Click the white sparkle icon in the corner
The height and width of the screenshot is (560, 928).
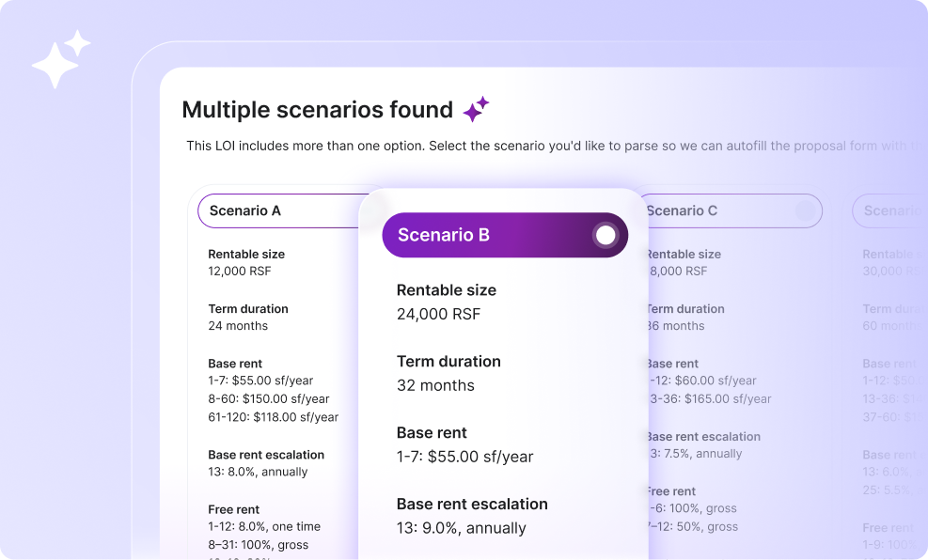tap(61, 58)
